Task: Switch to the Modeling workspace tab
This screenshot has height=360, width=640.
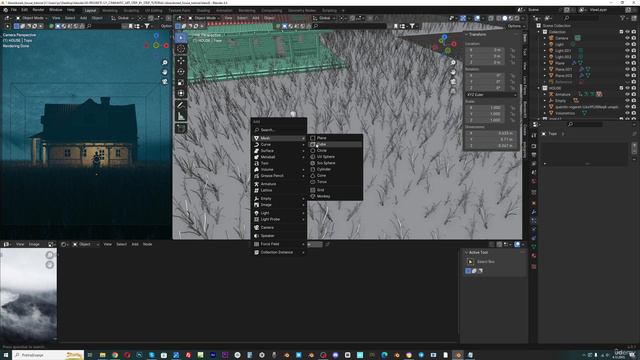Action: coord(110,11)
